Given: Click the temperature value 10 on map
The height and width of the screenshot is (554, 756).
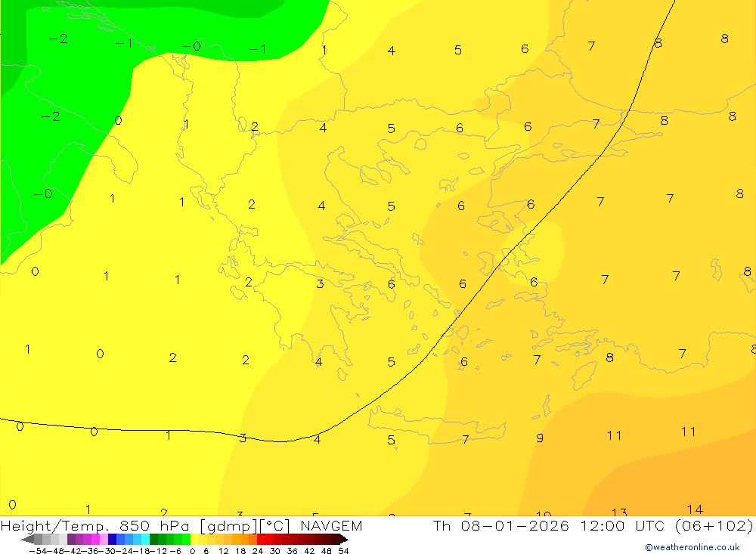Looking at the screenshot, I should pos(544,513).
